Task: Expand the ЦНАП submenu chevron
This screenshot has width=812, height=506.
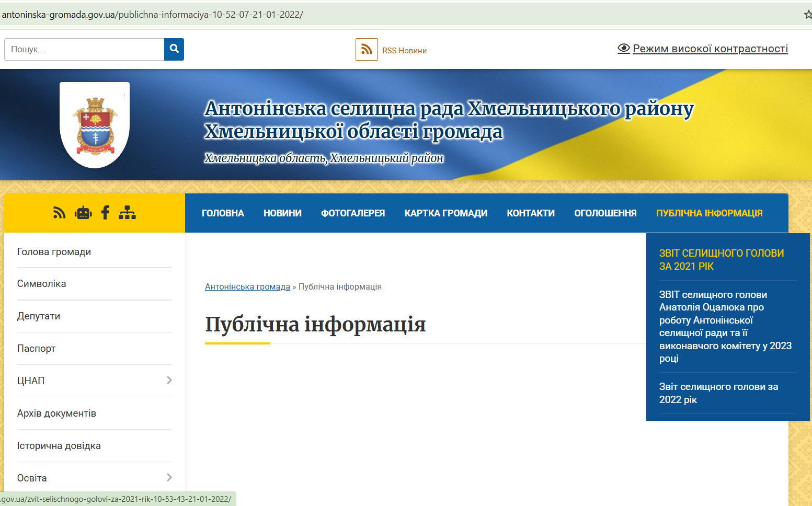Action: [169, 380]
